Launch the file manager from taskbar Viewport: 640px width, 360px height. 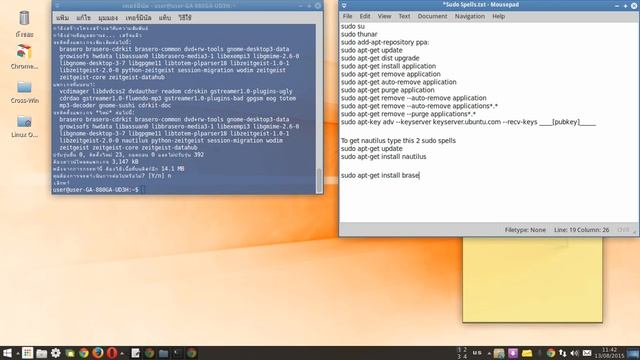click(41, 353)
